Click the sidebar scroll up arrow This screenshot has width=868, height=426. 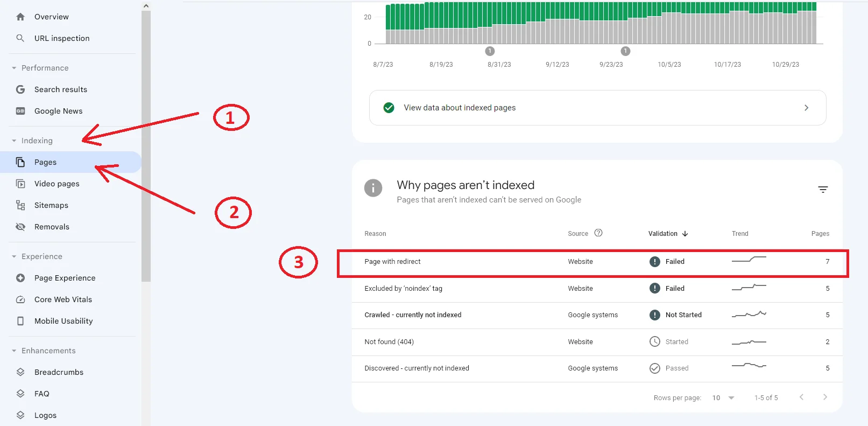coord(146,6)
